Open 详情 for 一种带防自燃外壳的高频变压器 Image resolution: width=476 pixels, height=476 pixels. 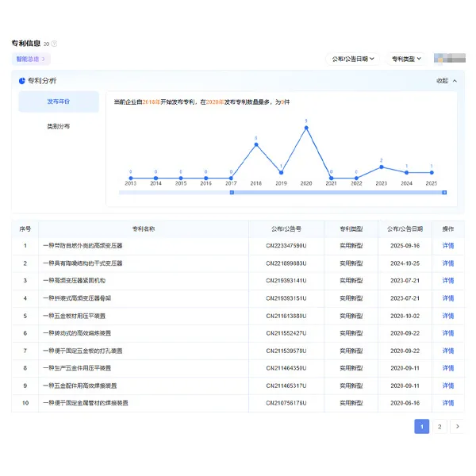pyautogui.click(x=448, y=246)
